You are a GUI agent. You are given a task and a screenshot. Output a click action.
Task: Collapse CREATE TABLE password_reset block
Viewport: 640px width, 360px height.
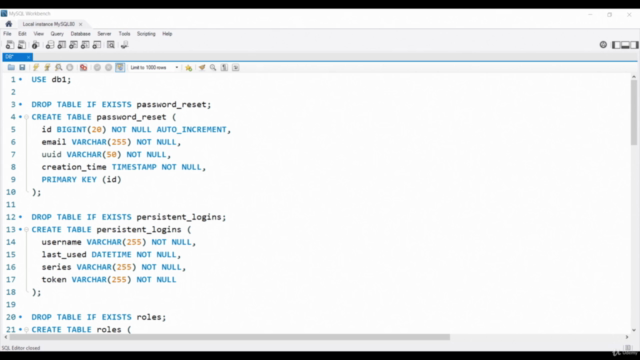click(x=26, y=117)
